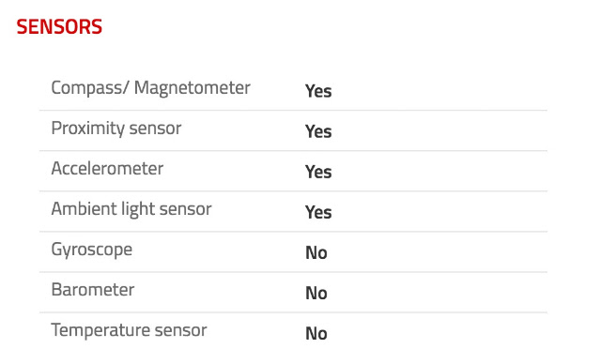The image size is (601, 364).
Task: Click the SENSORS section heading
Action: 59,27
